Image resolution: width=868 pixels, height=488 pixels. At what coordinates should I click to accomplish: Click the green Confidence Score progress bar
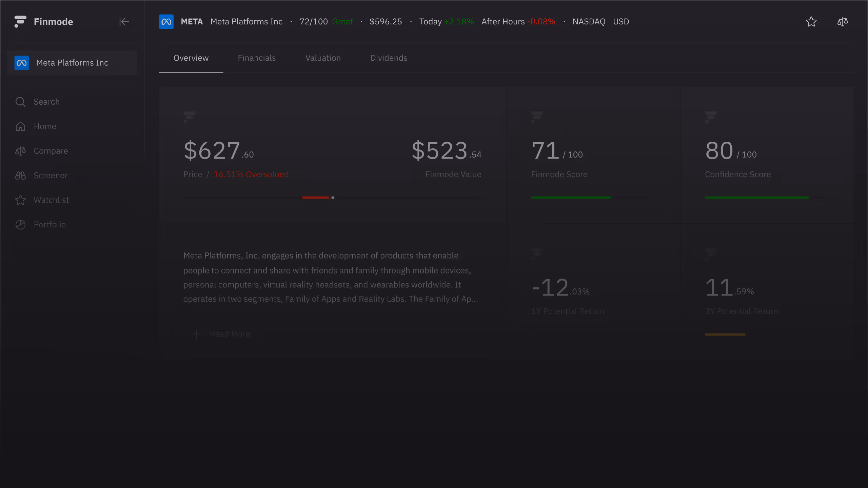tap(757, 198)
